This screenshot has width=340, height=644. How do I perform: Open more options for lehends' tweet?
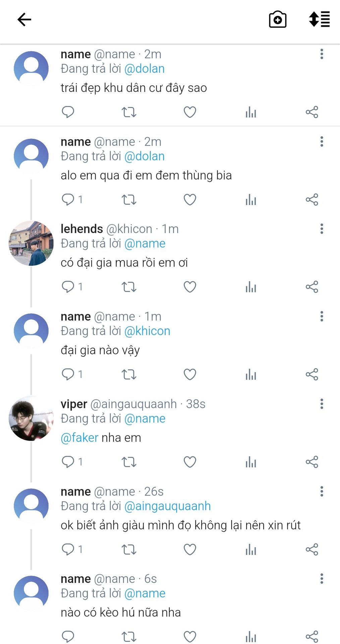322,229
